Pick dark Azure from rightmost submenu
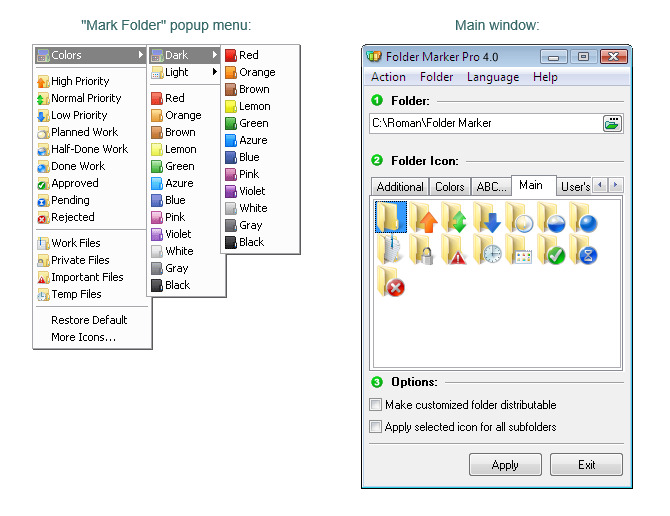Image resolution: width=670 pixels, height=516 pixels. tap(261, 140)
